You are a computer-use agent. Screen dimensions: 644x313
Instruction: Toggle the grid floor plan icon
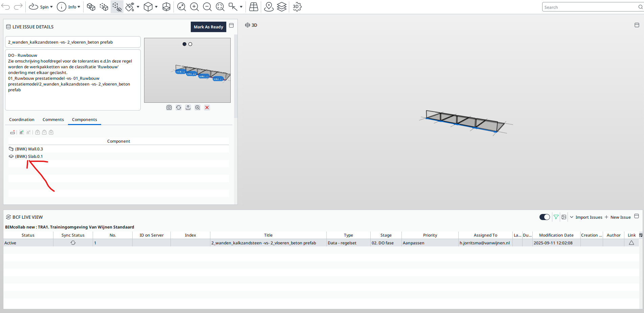point(254,7)
